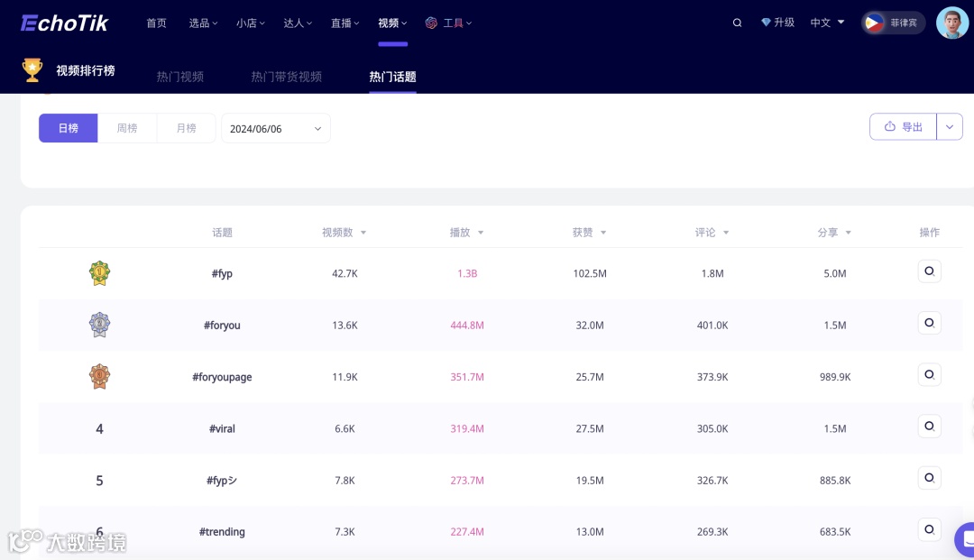
Task: Click the export icon in 导出 button
Action: pyautogui.click(x=889, y=126)
